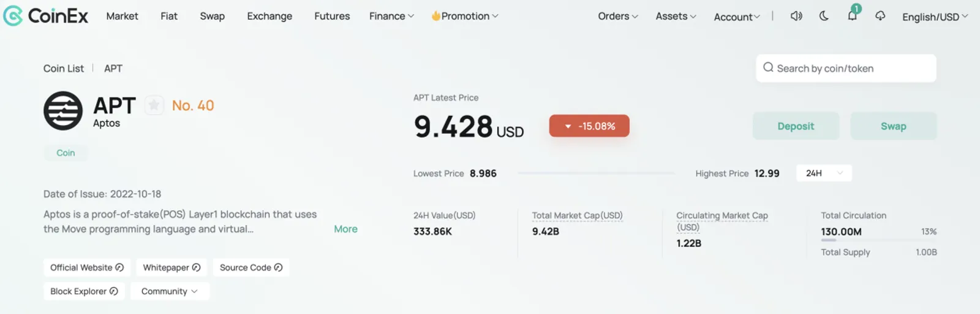This screenshot has height=314, width=980.
Task: Click the Aptos coin logo
Action: [63, 111]
